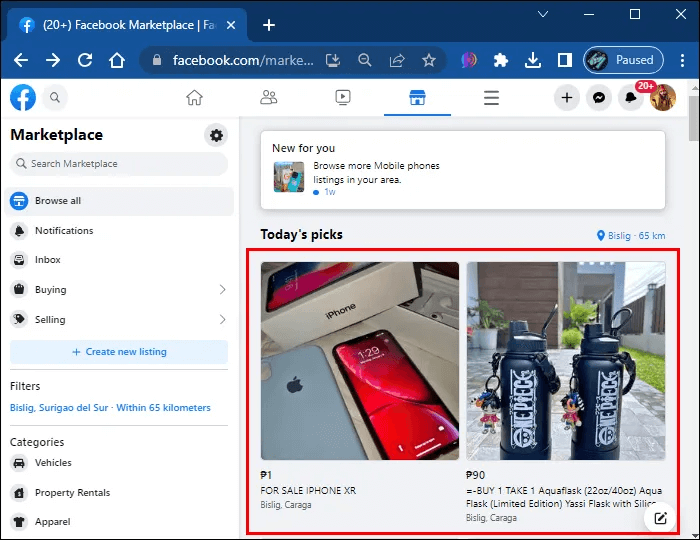Click the new message compose icon
Viewport: 700px width, 540px height.
[x=661, y=518]
